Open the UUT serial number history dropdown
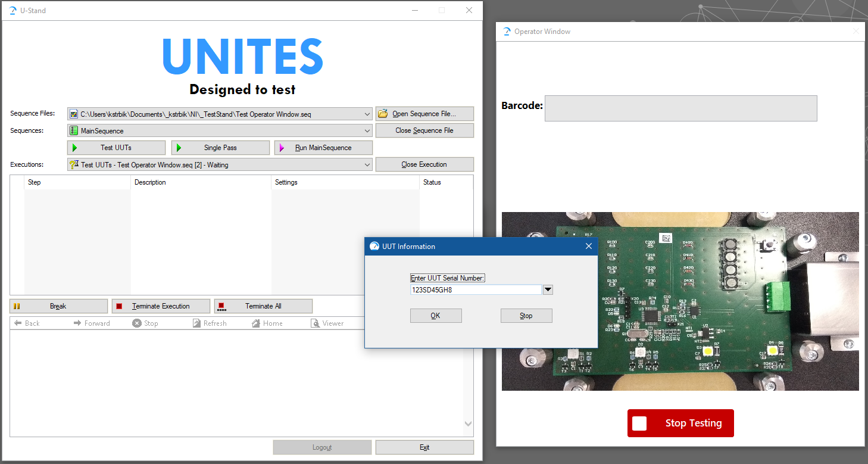868x464 pixels. coord(547,289)
